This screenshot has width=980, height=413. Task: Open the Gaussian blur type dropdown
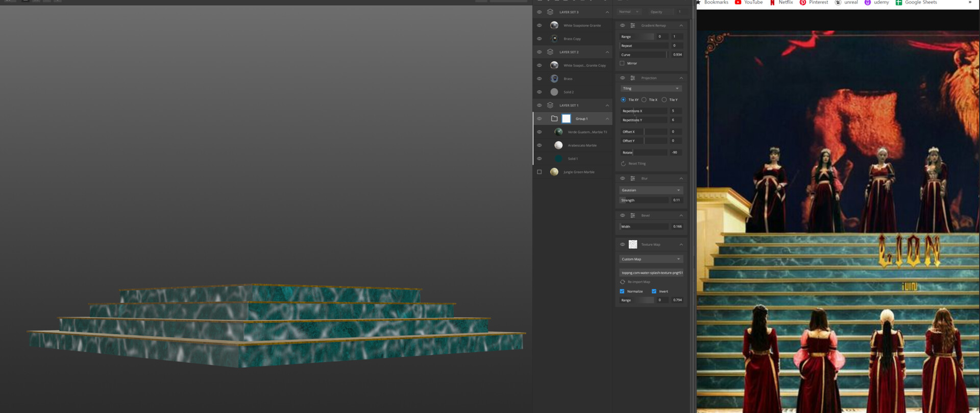pyautogui.click(x=651, y=190)
